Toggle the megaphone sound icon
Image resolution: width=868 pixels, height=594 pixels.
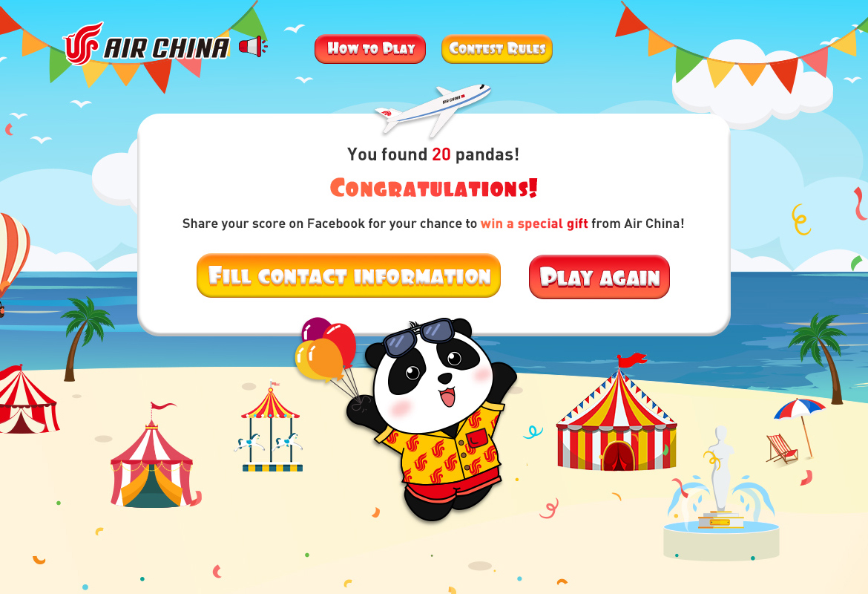tap(252, 47)
